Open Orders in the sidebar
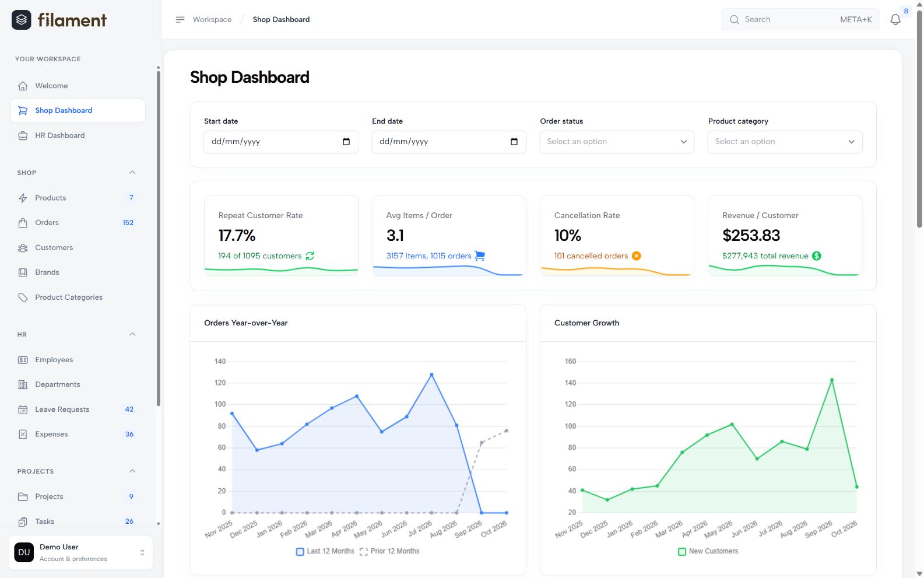 78,223
